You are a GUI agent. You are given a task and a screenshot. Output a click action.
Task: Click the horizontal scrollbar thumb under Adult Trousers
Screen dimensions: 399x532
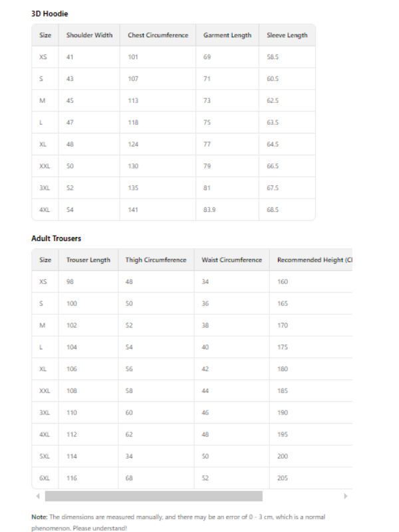pyautogui.click(x=154, y=496)
